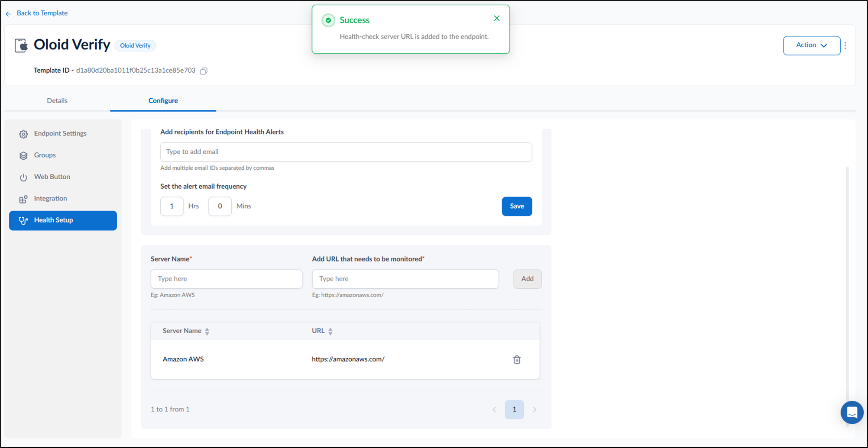Select the Amazon AWS server name cell

click(183, 359)
